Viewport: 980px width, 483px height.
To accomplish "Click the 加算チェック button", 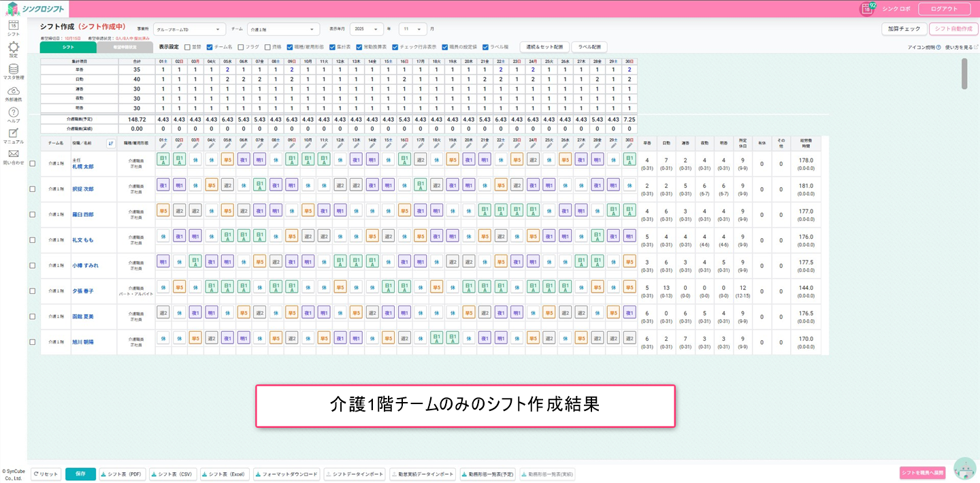I will pyautogui.click(x=904, y=29).
